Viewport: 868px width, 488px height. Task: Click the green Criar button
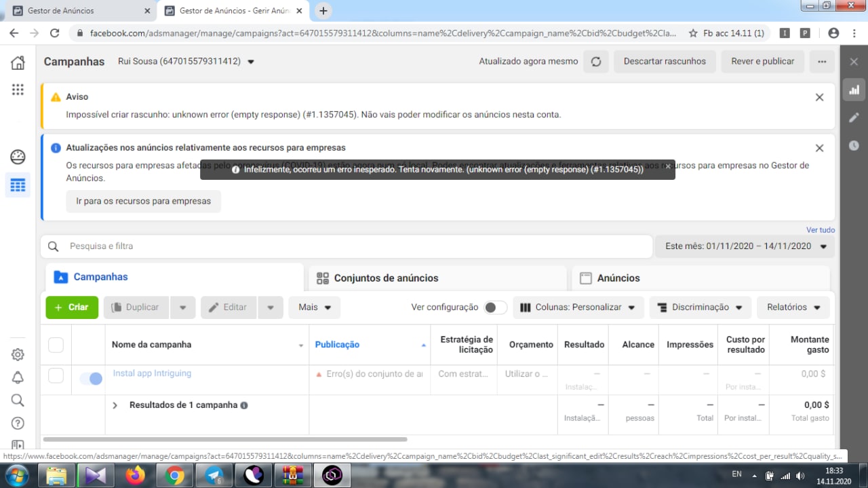pyautogui.click(x=72, y=307)
